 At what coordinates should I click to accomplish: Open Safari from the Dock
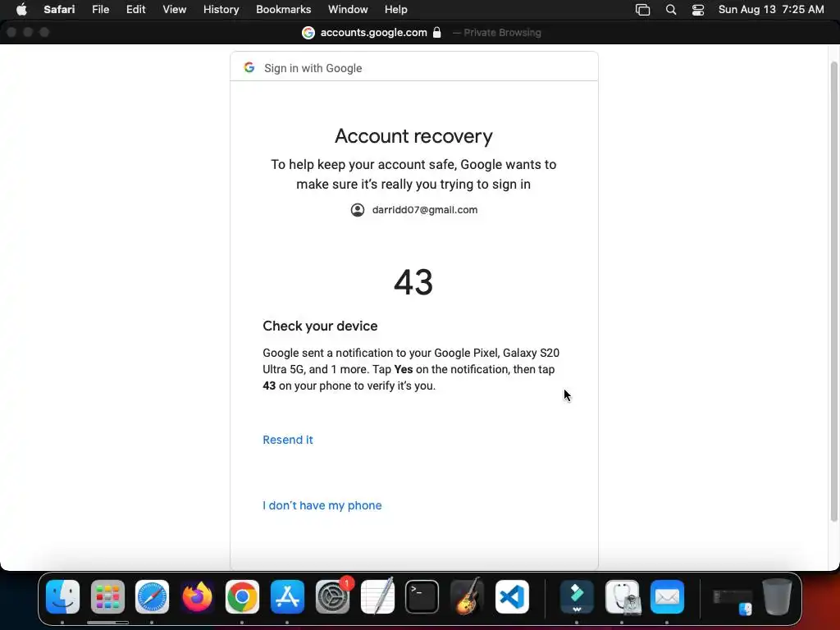click(x=152, y=597)
